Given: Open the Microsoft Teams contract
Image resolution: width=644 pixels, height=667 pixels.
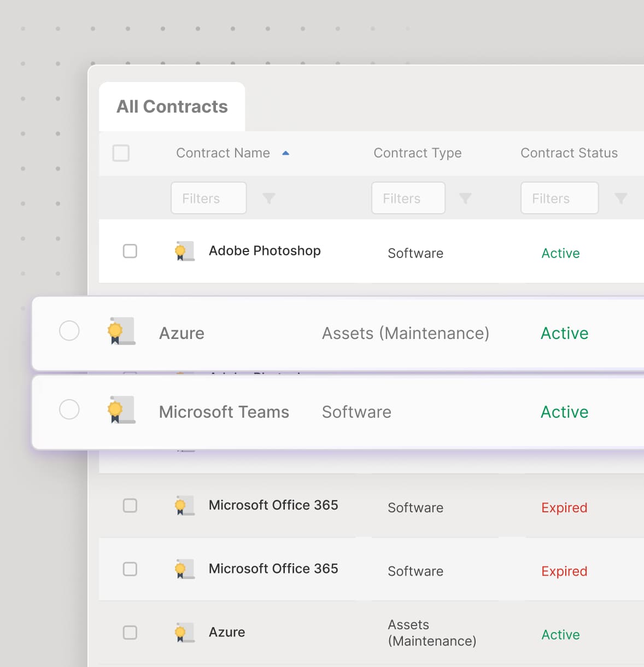Looking at the screenshot, I should [224, 412].
